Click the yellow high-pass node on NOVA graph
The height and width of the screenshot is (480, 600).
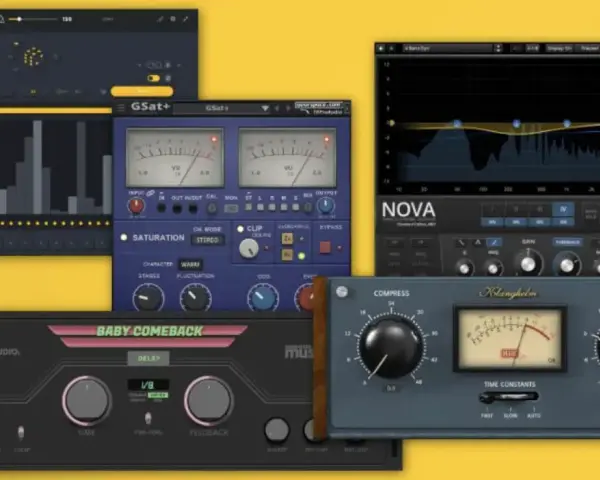391,123
